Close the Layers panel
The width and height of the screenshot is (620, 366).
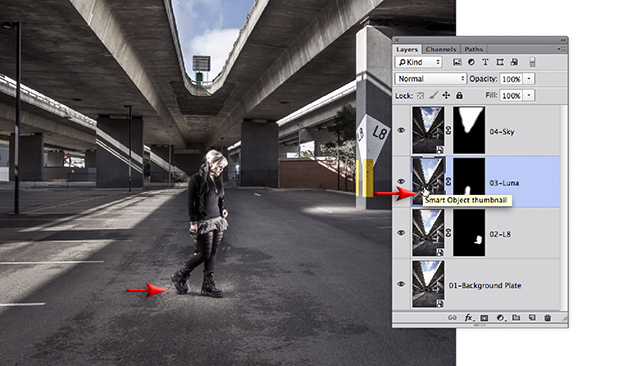click(x=397, y=40)
